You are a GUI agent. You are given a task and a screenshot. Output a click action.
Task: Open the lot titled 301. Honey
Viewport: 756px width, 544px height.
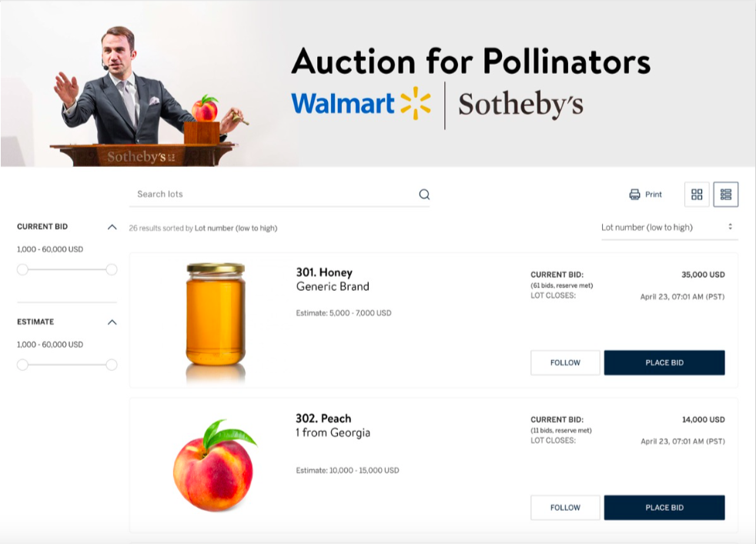pyautogui.click(x=323, y=272)
